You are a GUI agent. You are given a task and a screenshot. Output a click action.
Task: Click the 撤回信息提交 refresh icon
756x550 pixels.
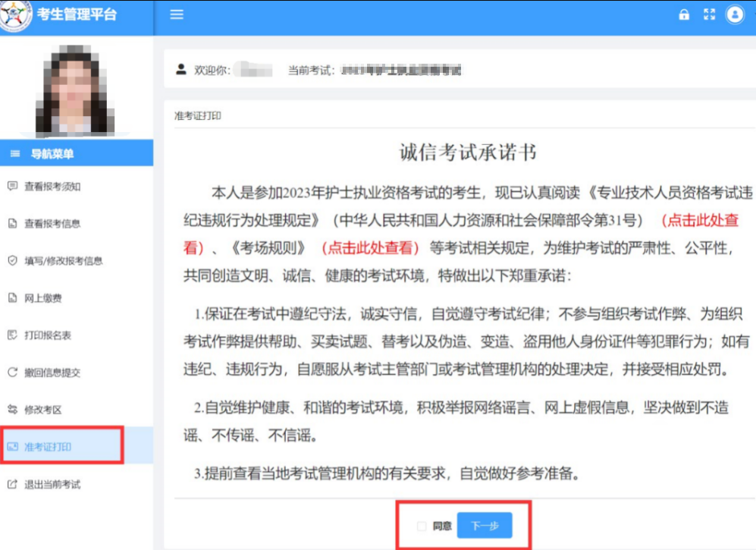tap(12, 372)
